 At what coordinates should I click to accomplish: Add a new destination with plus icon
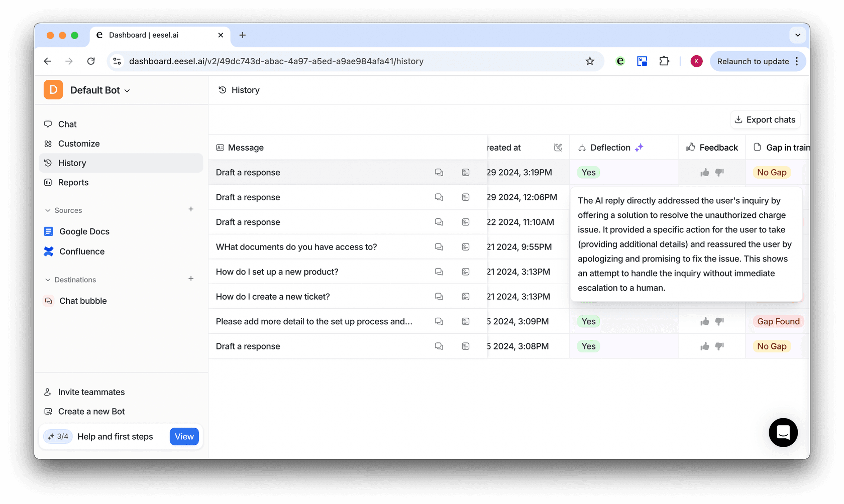[191, 279]
